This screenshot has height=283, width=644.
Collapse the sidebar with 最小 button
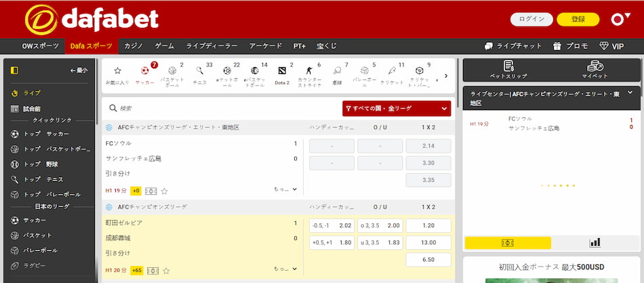coord(79,70)
